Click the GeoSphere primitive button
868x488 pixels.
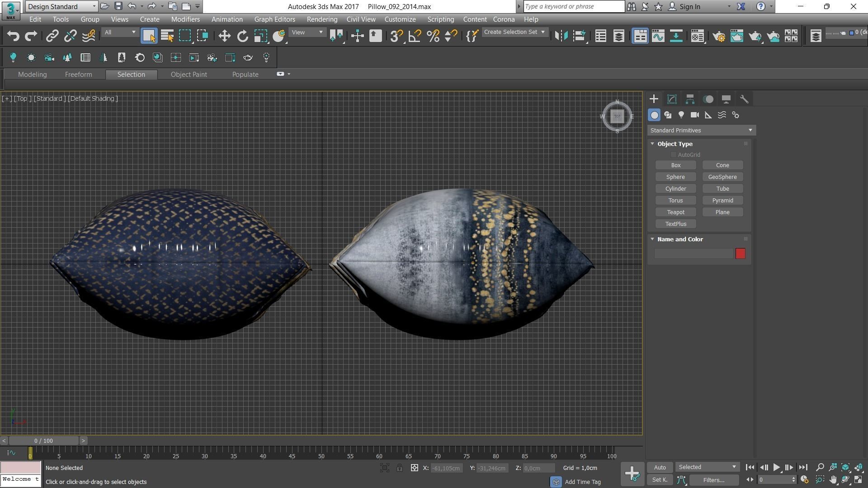722,177
